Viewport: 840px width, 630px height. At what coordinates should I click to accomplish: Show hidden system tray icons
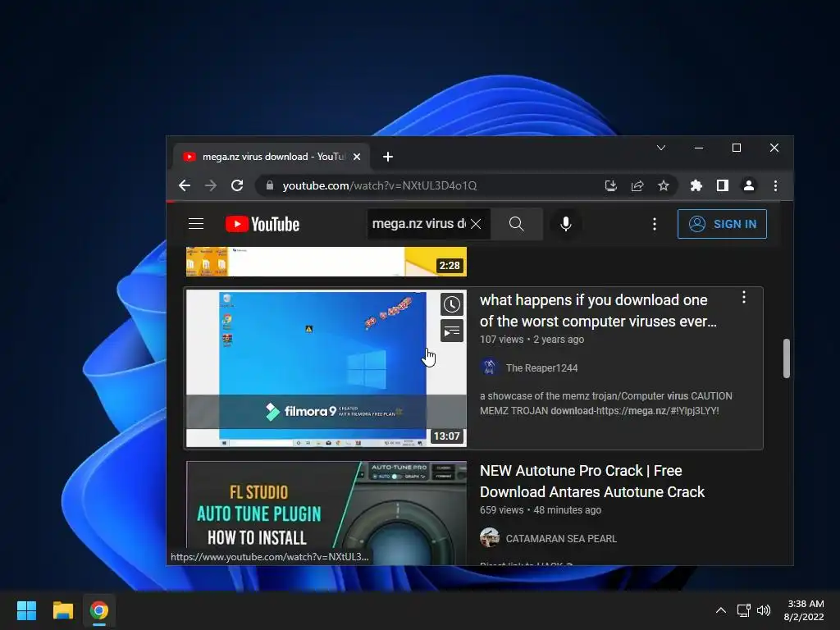pyautogui.click(x=721, y=610)
